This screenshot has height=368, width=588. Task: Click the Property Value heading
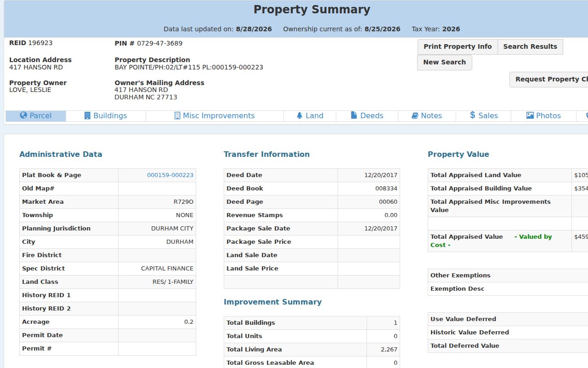point(458,155)
